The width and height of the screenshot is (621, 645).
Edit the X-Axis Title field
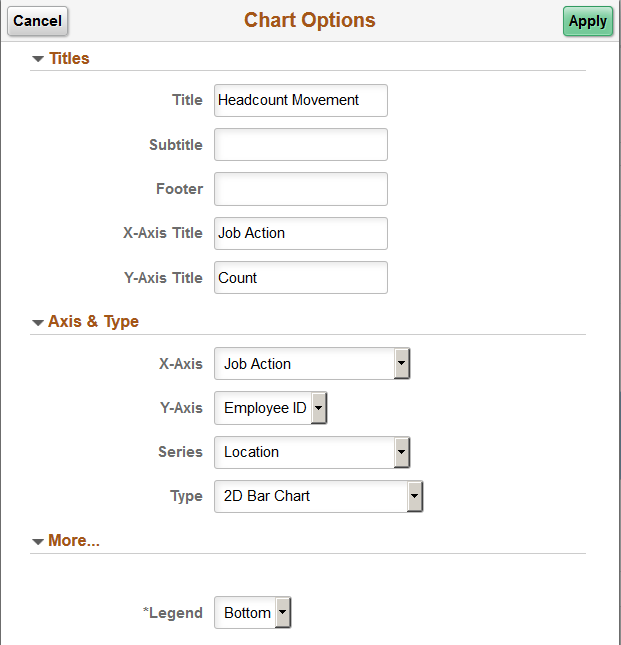[x=300, y=233]
